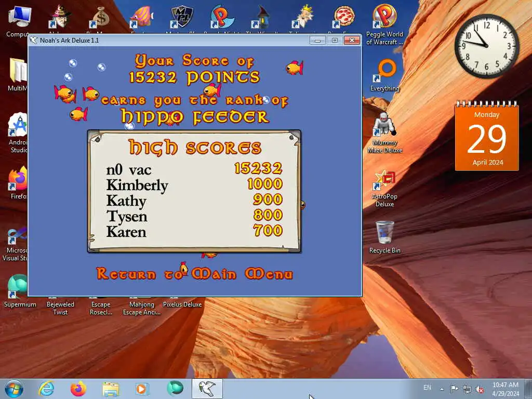Click the 'Tysen' high score name
Viewport: 532px width, 399px height.
(127, 217)
